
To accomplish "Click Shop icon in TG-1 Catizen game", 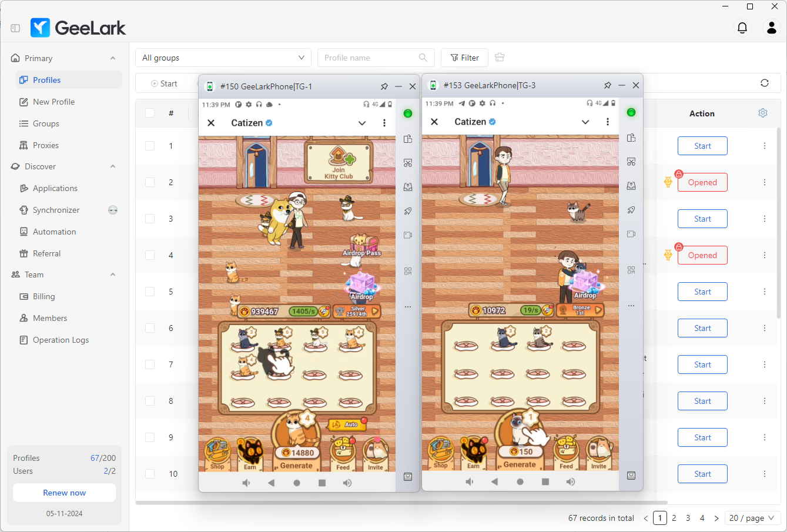I will (217, 454).
